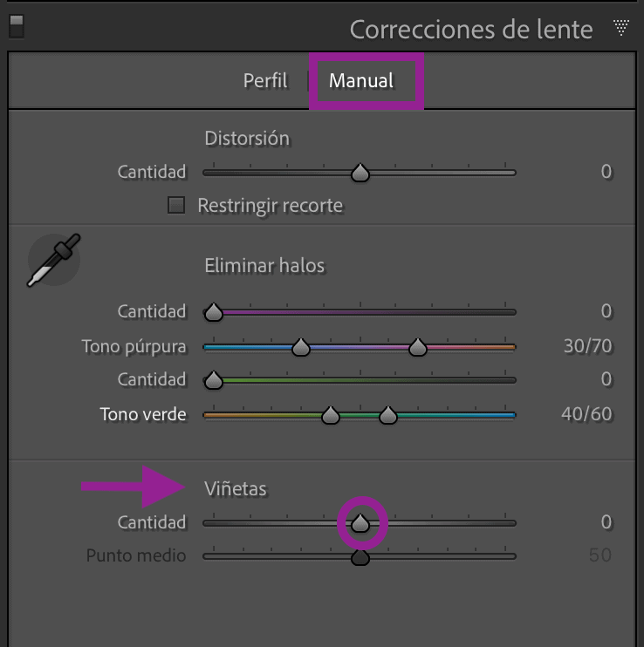Select the fringe color eyedropper tool
The image size is (644, 647).
53,260
